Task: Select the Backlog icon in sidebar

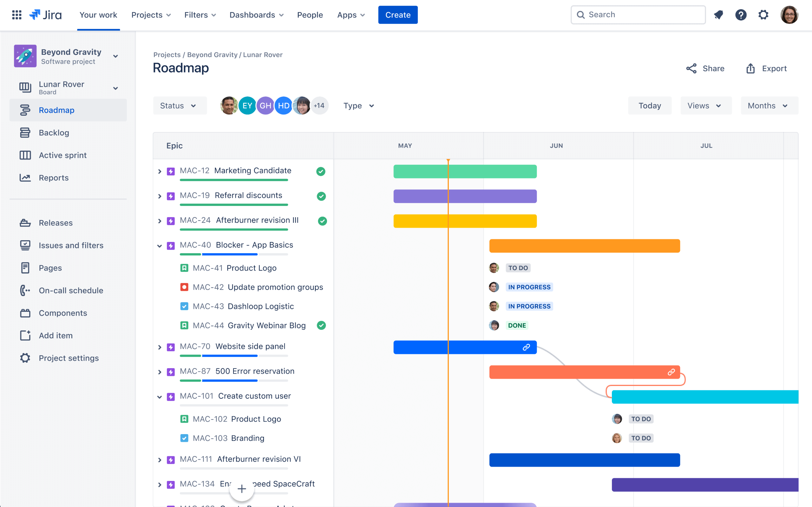Action: (25, 132)
